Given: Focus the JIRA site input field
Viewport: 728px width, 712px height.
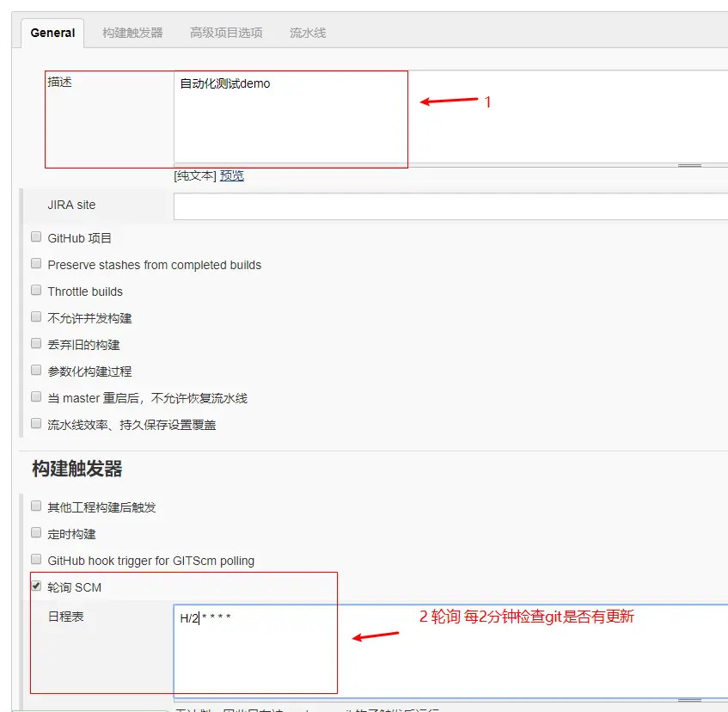Looking at the screenshot, I should point(451,206).
